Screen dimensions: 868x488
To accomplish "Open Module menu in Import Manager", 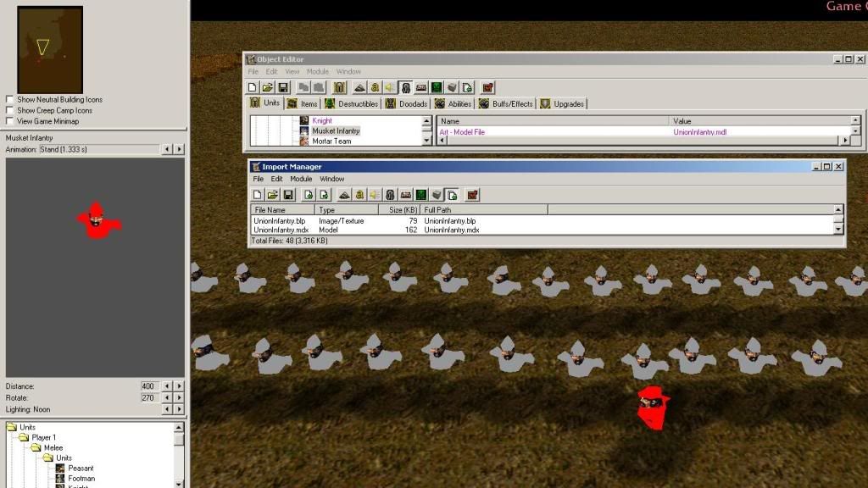I will 301,179.
